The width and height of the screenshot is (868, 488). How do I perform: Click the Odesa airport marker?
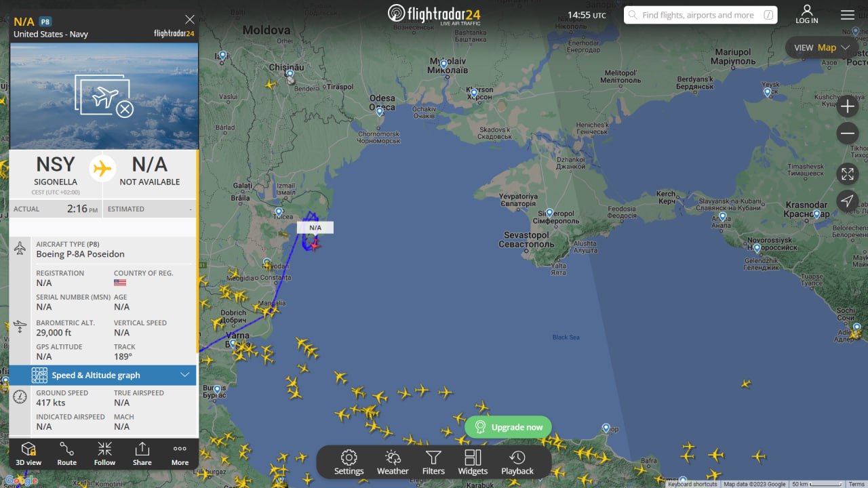(x=380, y=110)
